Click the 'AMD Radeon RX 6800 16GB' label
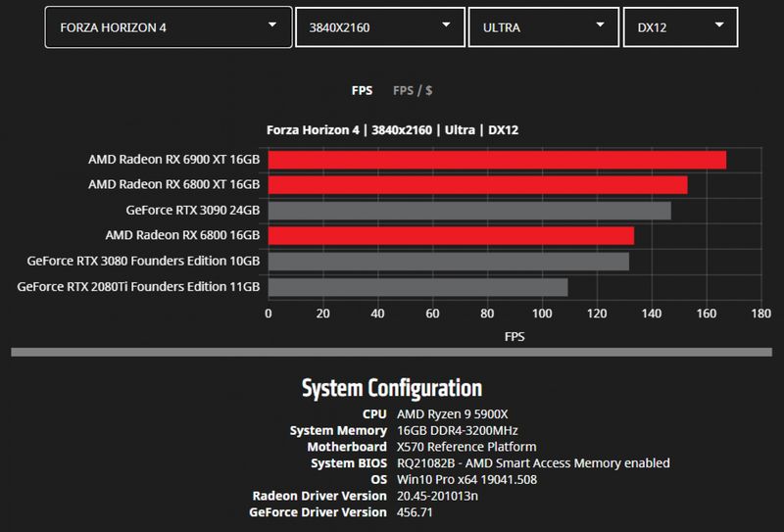This screenshot has width=784, height=532. (x=182, y=235)
